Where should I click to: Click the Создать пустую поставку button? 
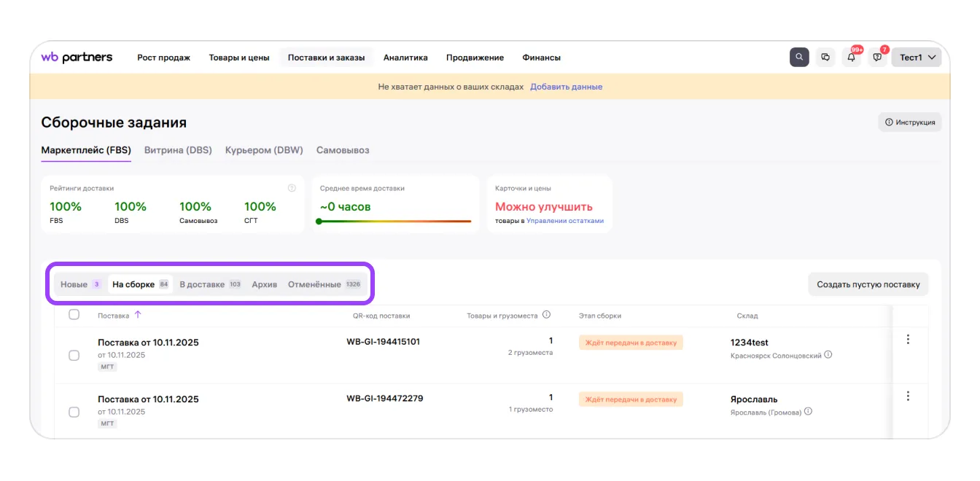(x=868, y=284)
